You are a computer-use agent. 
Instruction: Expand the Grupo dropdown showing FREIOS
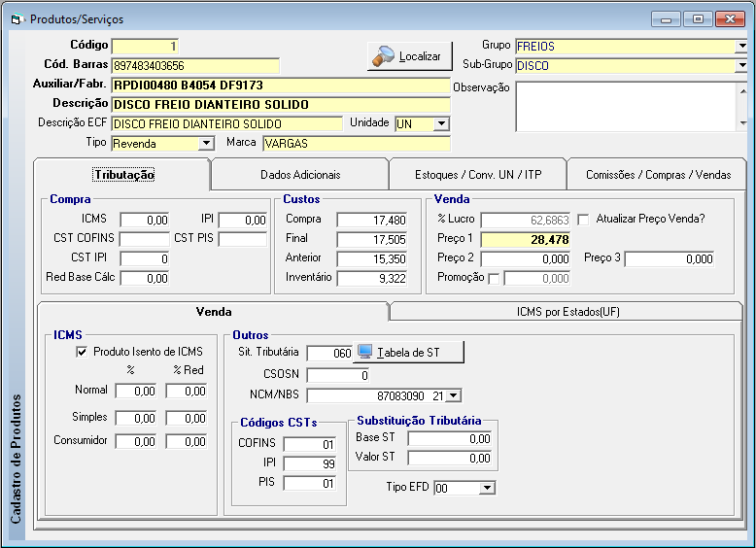[x=741, y=46]
